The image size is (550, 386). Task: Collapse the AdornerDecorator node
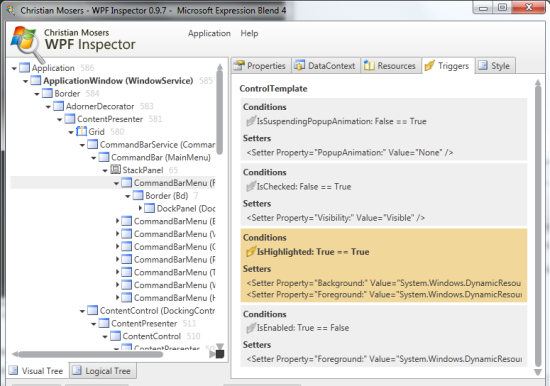(48, 107)
